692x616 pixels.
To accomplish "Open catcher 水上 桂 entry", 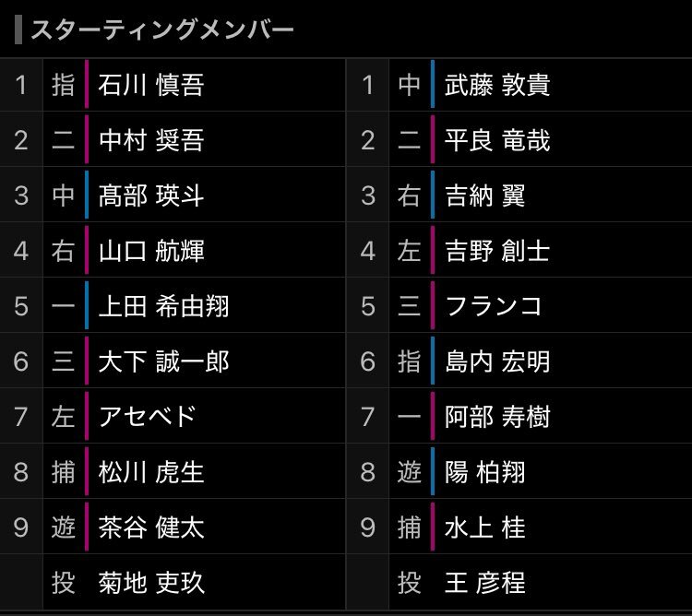I will (x=485, y=527).
